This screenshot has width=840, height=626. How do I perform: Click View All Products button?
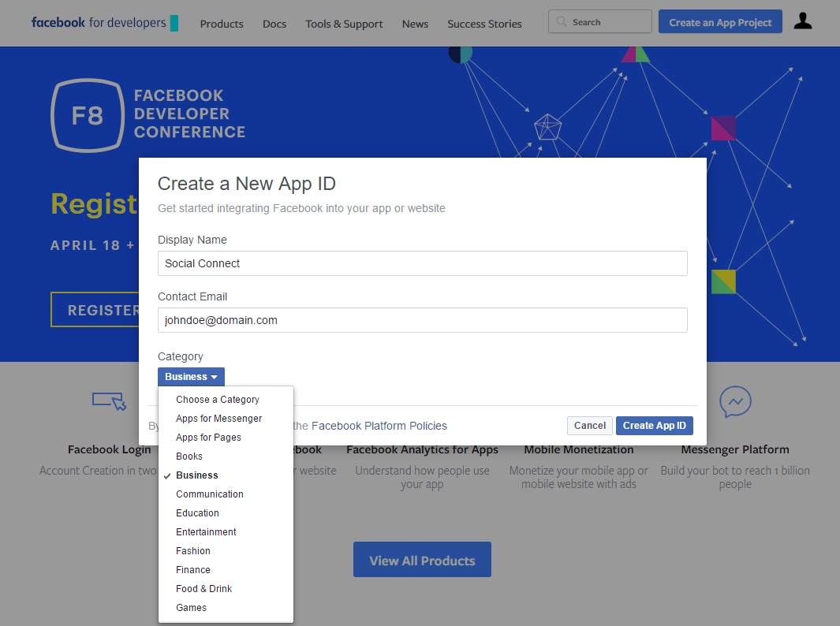422,560
